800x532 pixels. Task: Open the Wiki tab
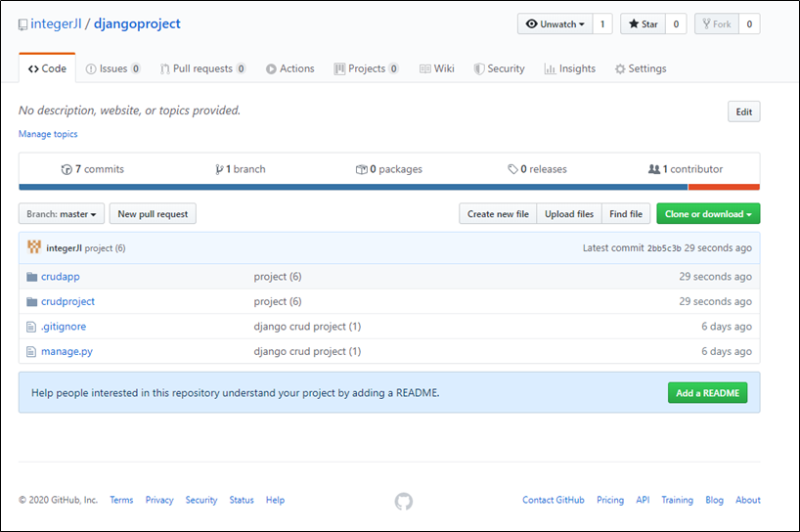click(437, 68)
